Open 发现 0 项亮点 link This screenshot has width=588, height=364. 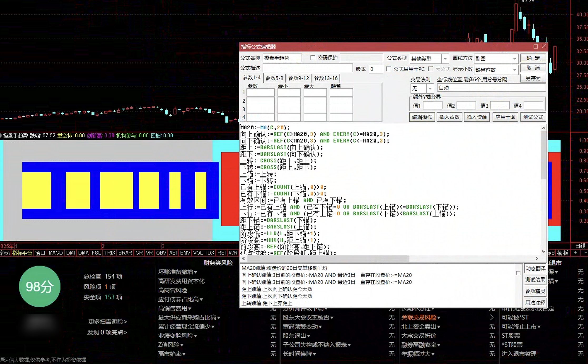coord(107,332)
